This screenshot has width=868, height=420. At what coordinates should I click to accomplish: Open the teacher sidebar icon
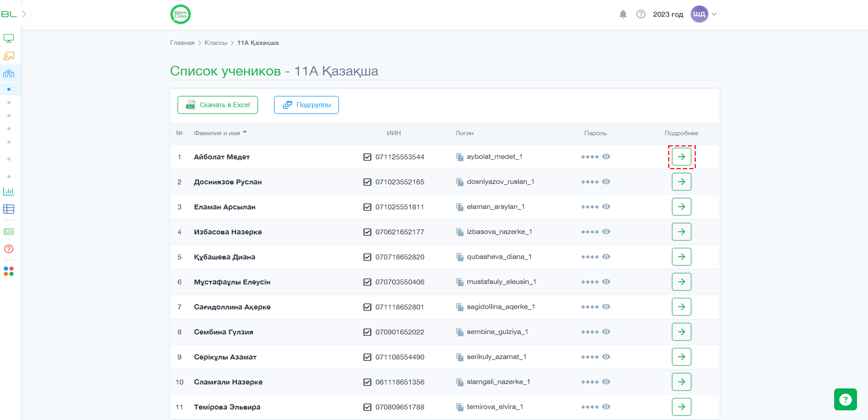[8, 56]
